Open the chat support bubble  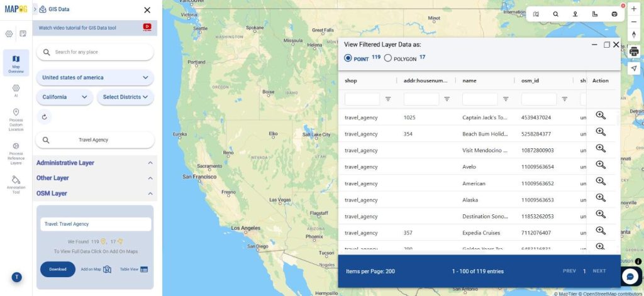tap(630, 277)
